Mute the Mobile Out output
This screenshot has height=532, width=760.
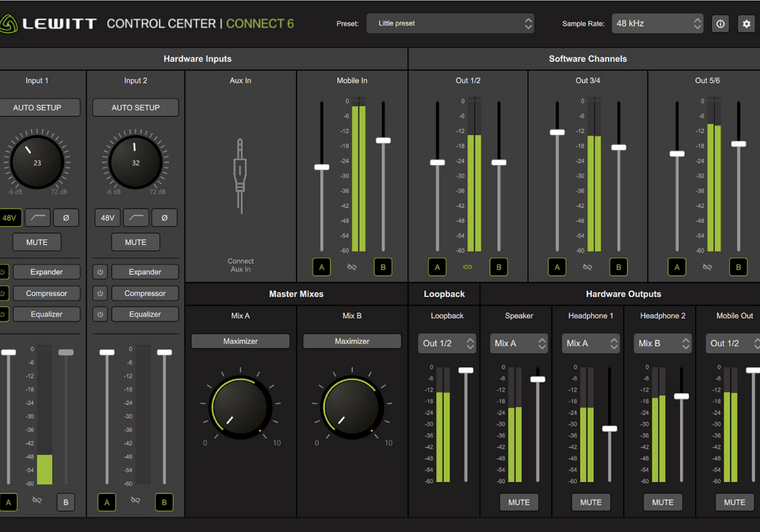pos(735,502)
